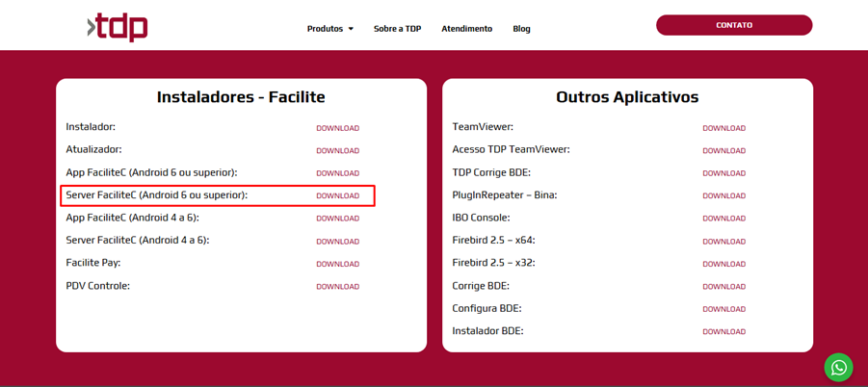This screenshot has width=868, height=387.
Task: Select the 'Configura BDE:' label text
Action: [x=487, y=308]
